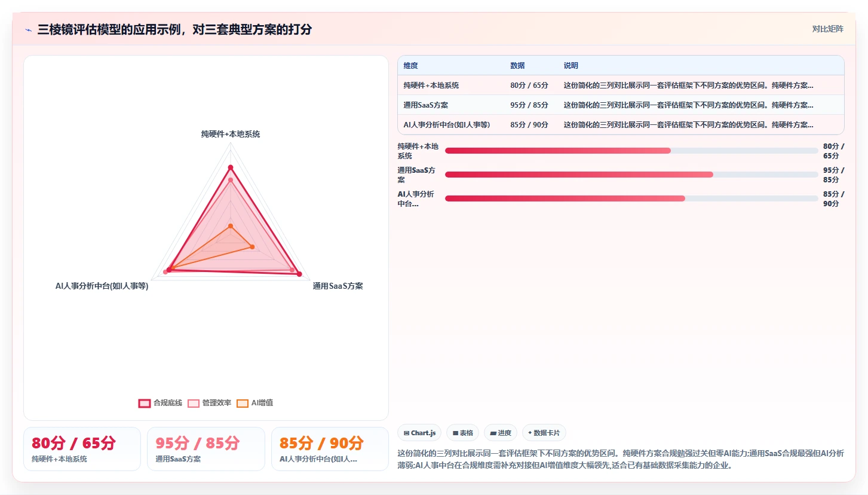868x495 pixels.
Task: Select the Chart.js tag
Action: pyautogui.click(x=419, y=433)
